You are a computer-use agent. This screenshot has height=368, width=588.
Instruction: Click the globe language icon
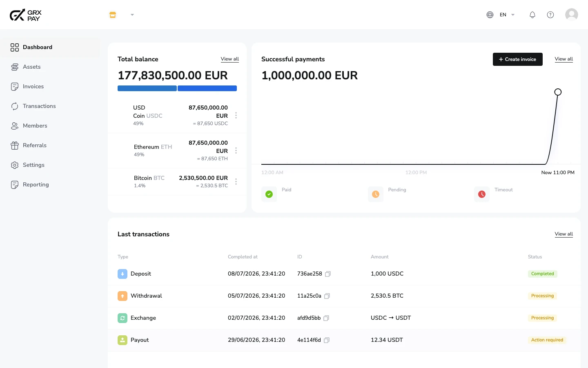(x=490, y=15)
